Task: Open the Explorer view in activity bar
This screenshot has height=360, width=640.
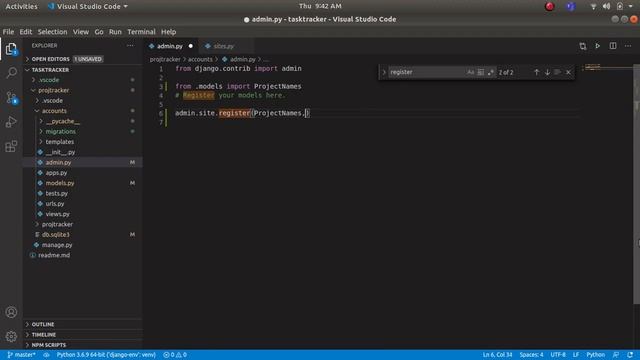Action: pos(11,49)
